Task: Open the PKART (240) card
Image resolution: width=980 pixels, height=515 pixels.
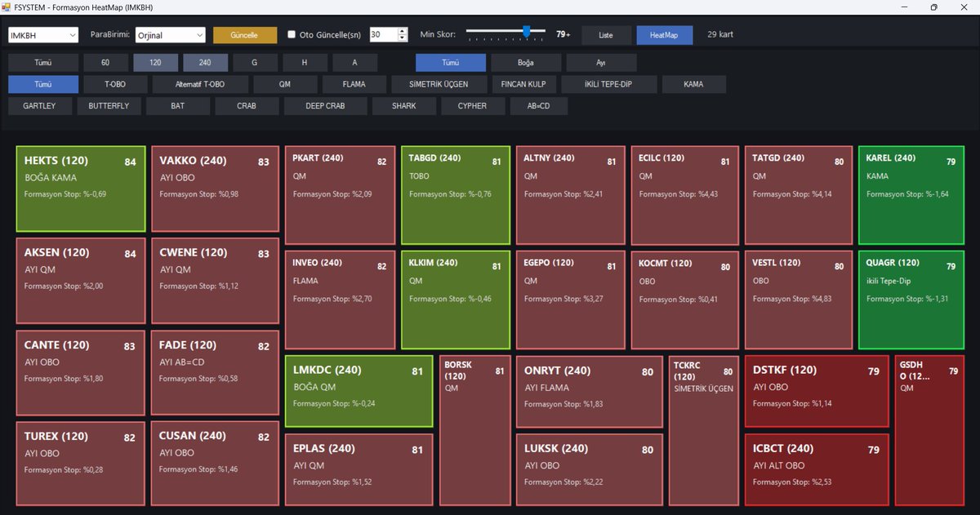Action: pyautogui.click(x=340, y=196)
